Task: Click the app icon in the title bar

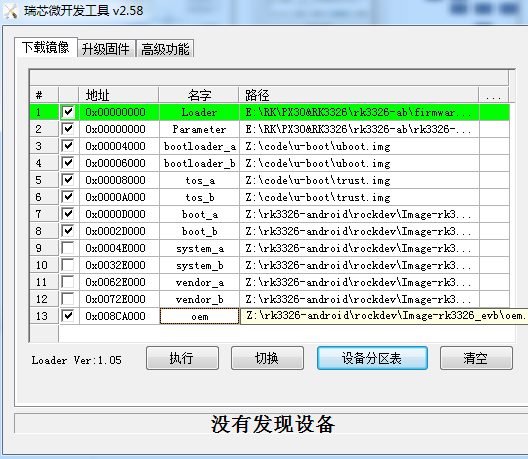Action: coord(10,11)
